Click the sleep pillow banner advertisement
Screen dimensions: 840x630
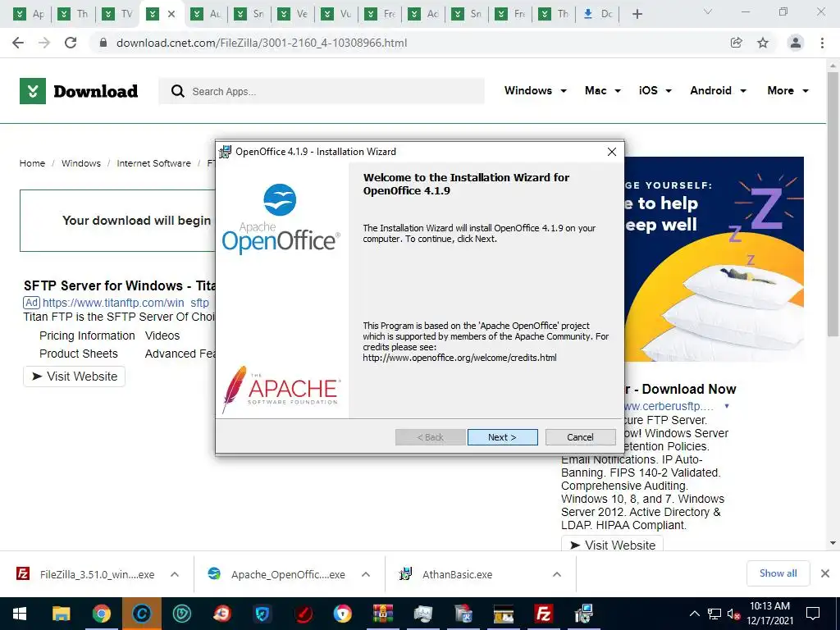714,259
